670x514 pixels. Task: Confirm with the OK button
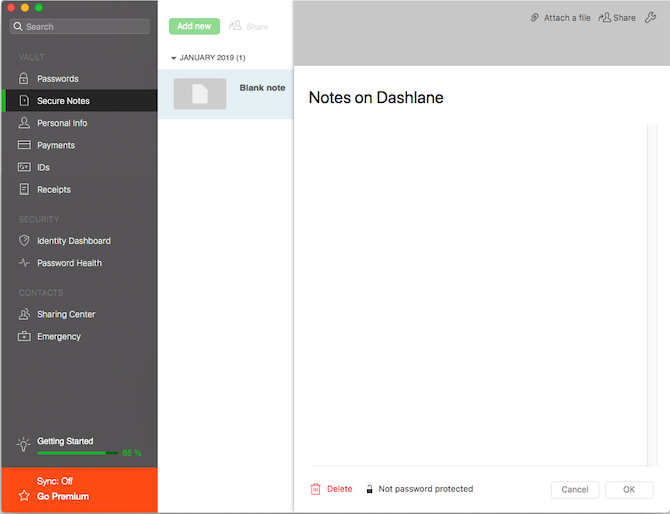[x=629, y=490]
